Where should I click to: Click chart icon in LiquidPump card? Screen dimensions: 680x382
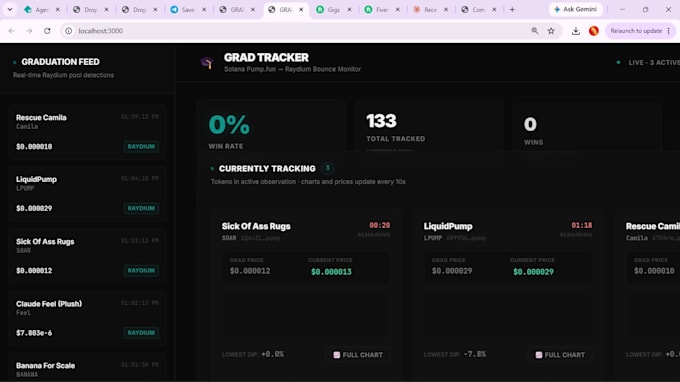(x=539, y=355)
